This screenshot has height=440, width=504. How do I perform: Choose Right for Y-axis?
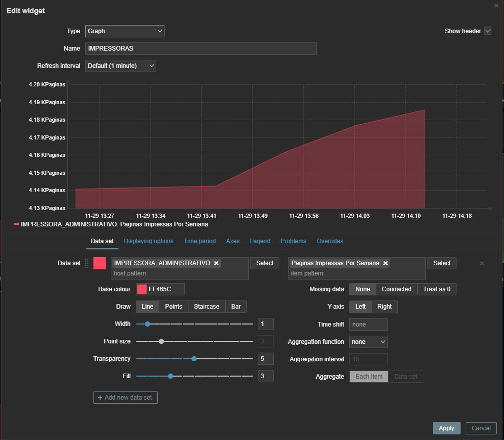pyautogui.click(x=384, y=307)
